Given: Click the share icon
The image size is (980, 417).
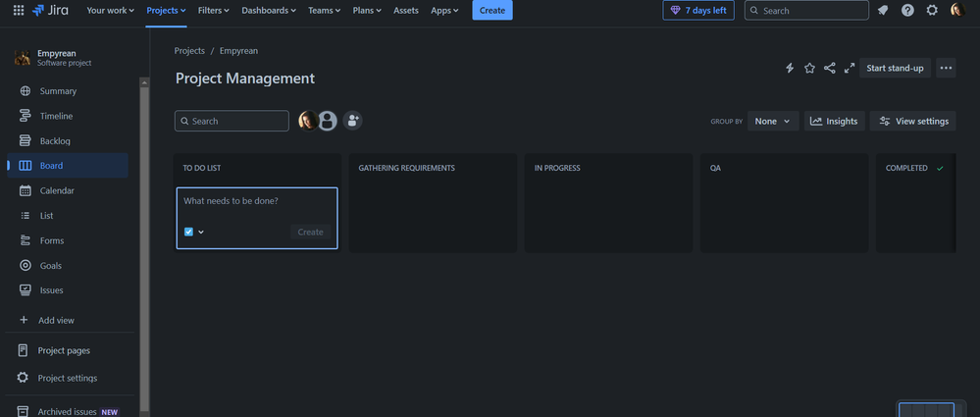Looking at the screenshot, I should 829,68.
